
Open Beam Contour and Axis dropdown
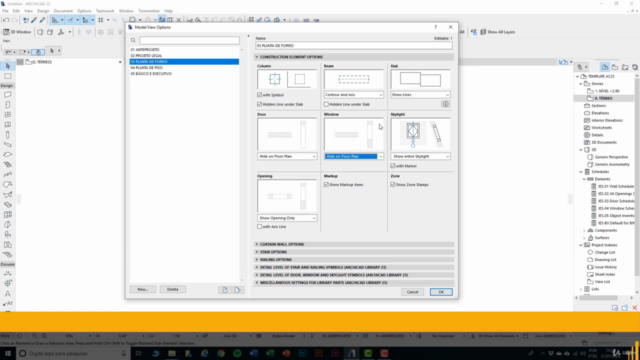point(354,95)
